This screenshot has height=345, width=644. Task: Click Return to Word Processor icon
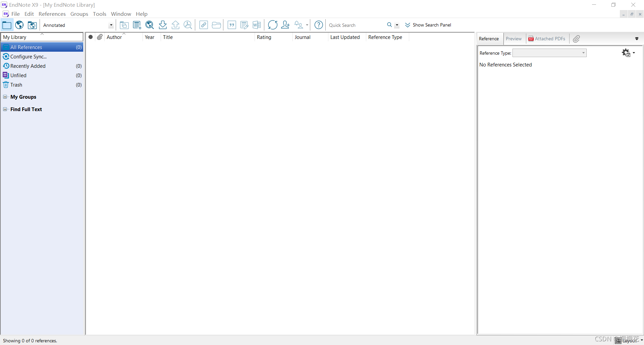pos(257,25)
